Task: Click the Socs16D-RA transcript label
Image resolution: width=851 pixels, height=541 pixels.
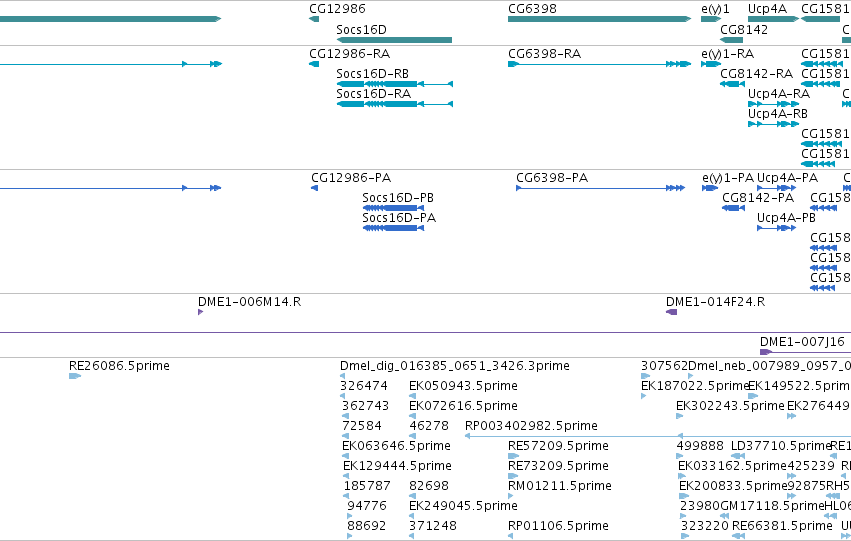Action: 373,93
